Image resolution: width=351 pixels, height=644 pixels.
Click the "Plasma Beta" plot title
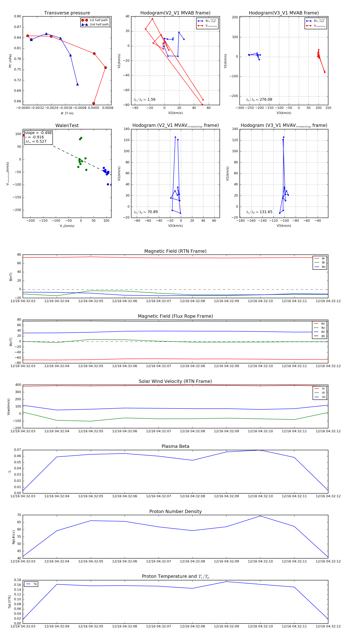[175, 447]
